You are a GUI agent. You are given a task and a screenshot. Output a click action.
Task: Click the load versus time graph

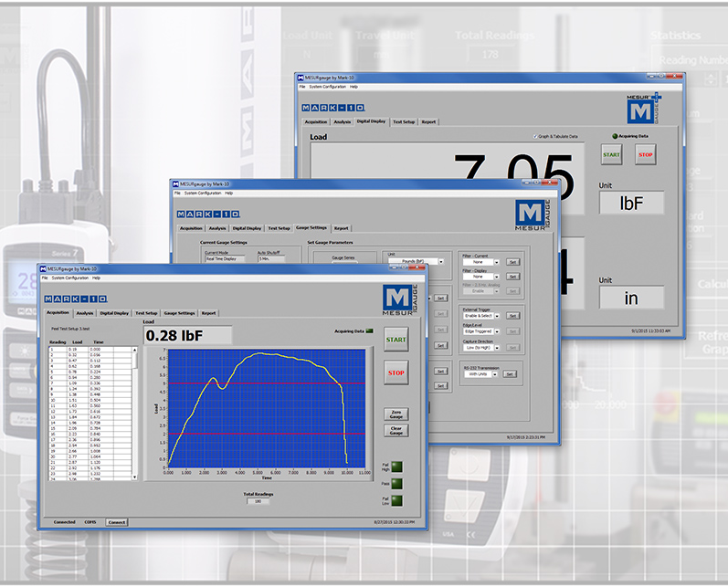[x=267, y=408]
